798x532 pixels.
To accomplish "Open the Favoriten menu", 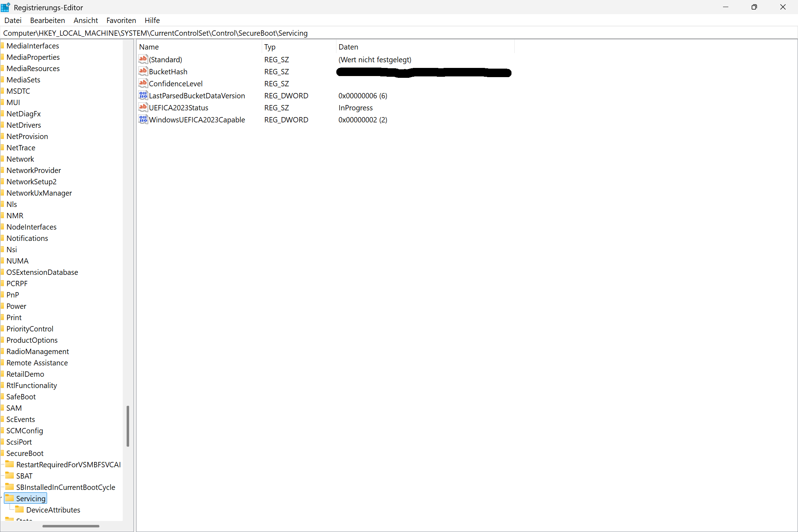I will (x=121, y=21).
